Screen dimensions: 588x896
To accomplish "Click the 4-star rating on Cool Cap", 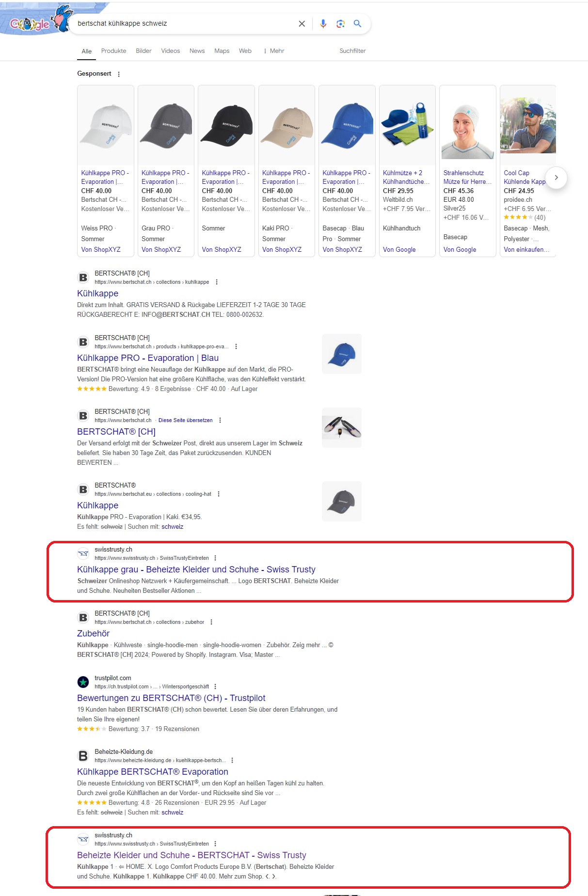I will click(x=518, y=217).
